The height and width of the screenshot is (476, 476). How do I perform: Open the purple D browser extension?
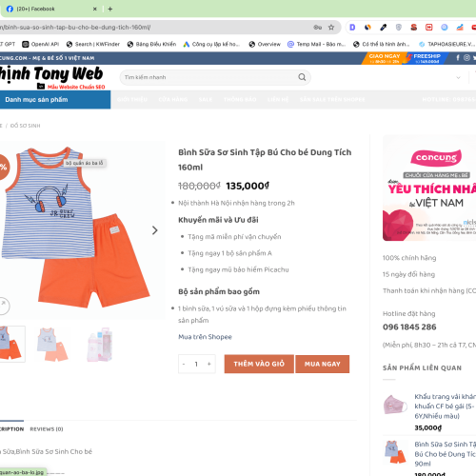click(x=352, y=28)
